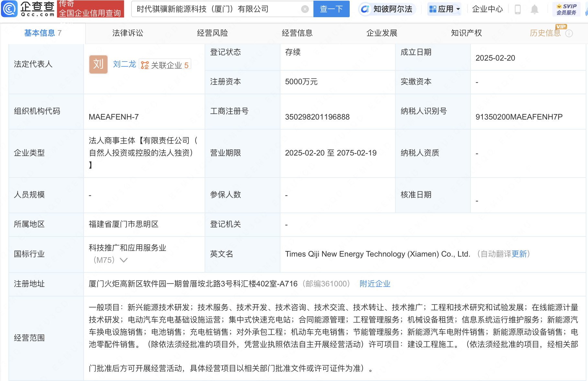Click the 更新 link for auto translation
Viewport: 588px width, 381px height.
[519, 254]
